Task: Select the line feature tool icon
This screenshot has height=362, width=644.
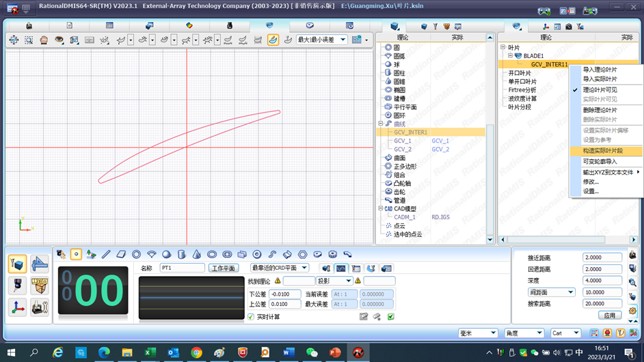Action: 106,255
